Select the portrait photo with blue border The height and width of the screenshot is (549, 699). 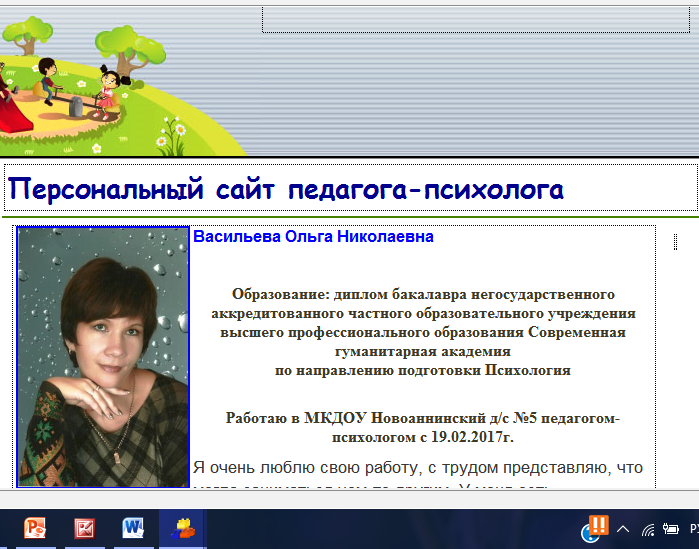click(x=104, y=357)
